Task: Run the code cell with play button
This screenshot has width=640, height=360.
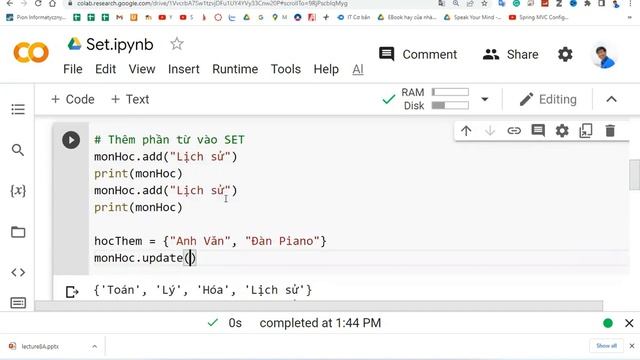Action: (71, 140)
